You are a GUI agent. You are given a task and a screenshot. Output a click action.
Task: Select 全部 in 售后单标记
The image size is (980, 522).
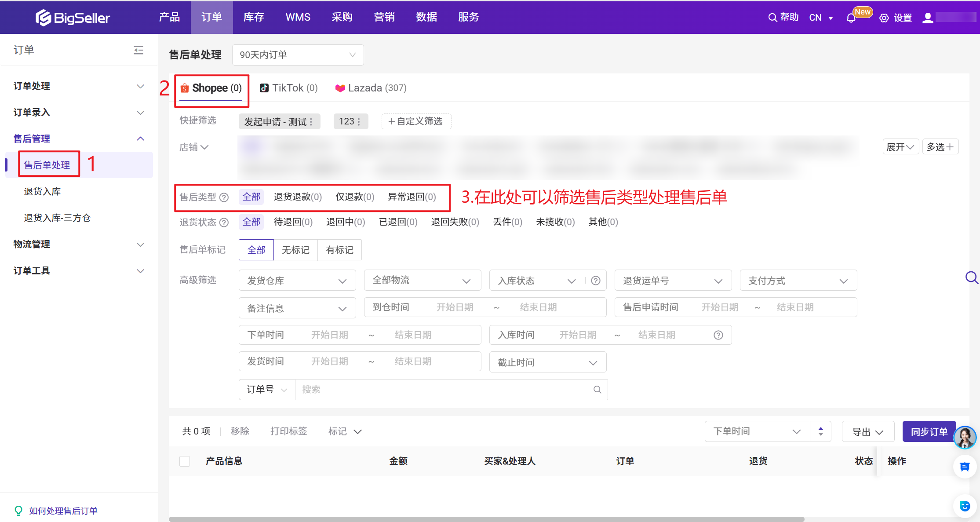256,250
